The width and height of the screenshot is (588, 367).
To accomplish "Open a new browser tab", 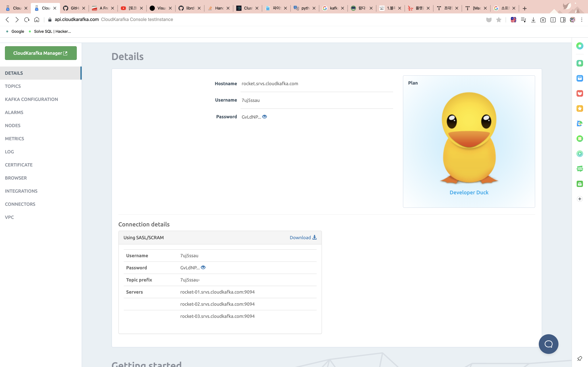I will (x=525, y=9).
